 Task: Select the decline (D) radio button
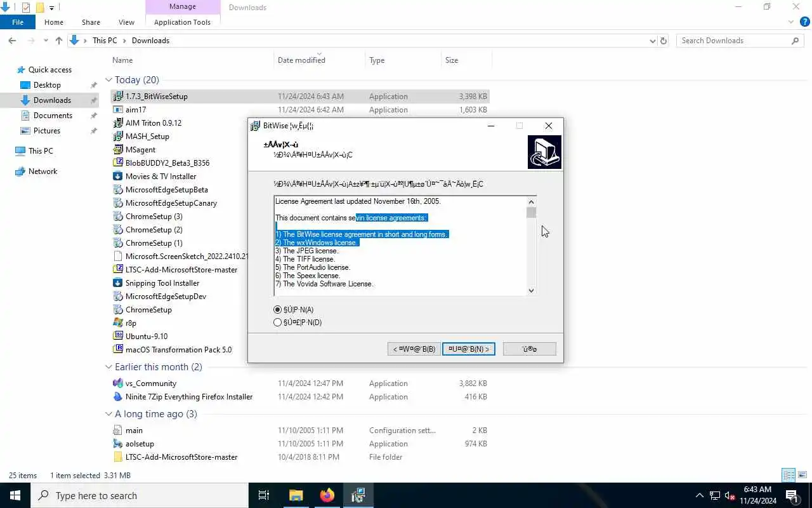click(x=277, y=323)
